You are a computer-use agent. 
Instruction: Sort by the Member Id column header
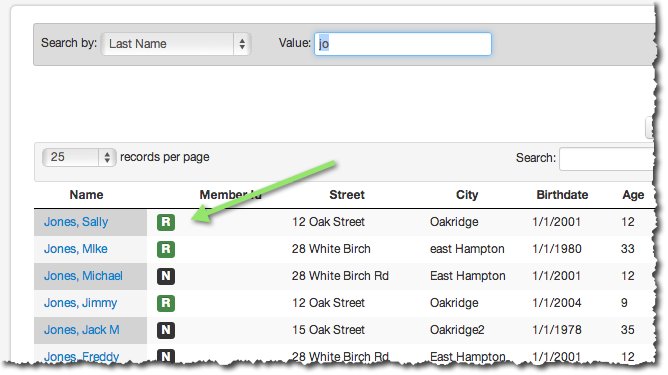(x=230, y=195)
